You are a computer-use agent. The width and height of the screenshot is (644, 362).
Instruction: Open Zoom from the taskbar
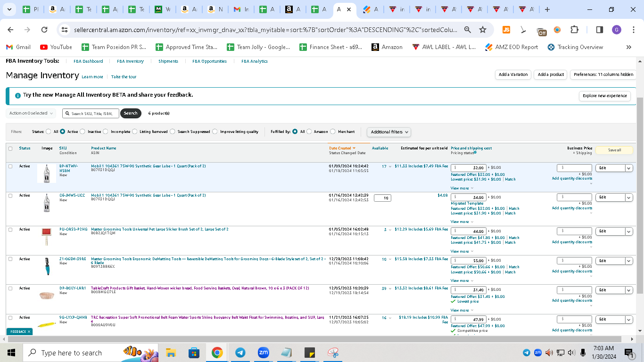pyautogui.click(x=263, y=353)
